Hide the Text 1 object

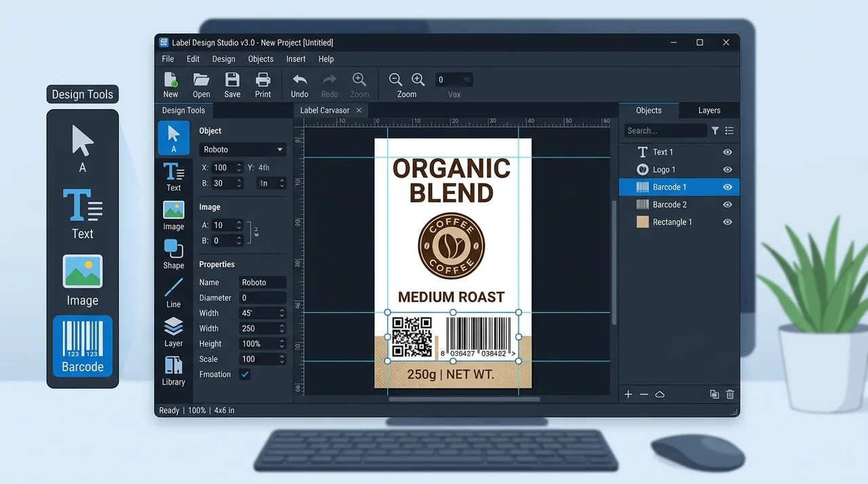point(728,153)
